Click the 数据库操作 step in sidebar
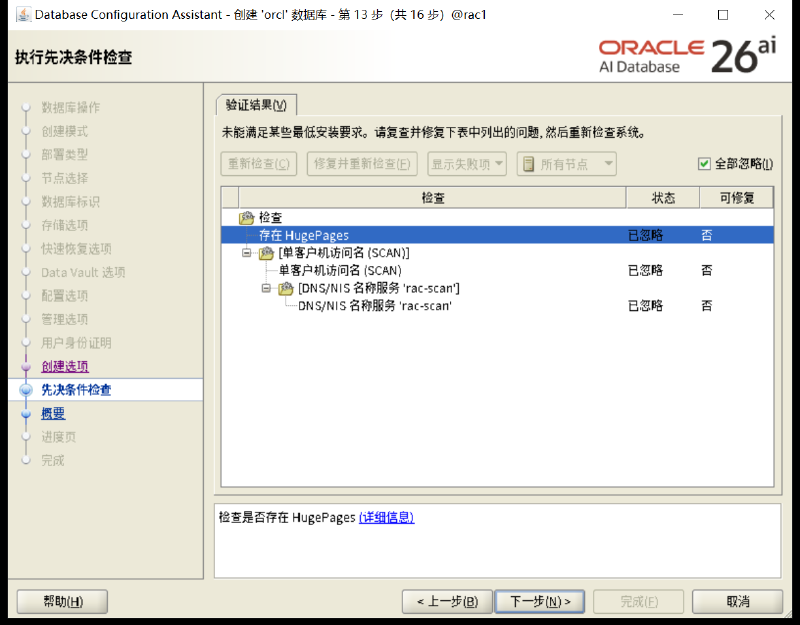 70,108
